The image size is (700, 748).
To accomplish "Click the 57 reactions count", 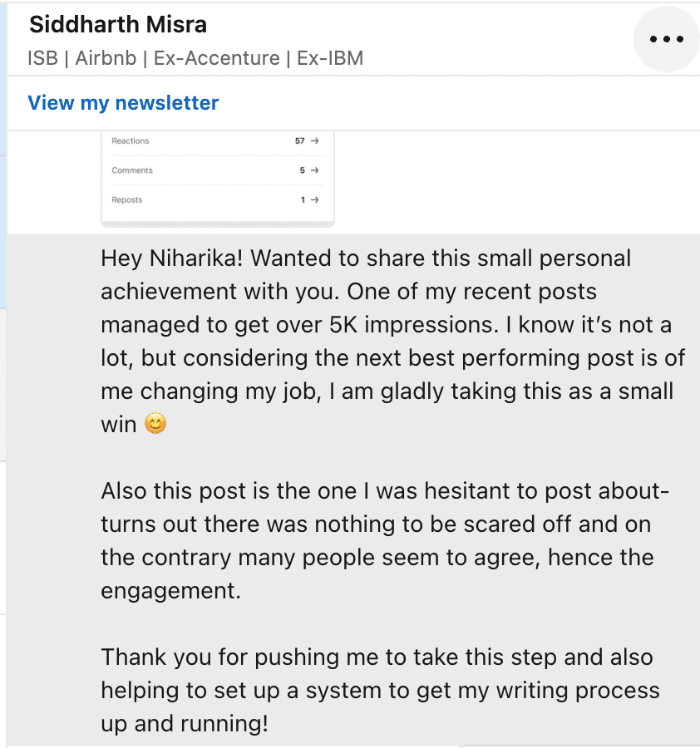I will (x=299, y=140).
